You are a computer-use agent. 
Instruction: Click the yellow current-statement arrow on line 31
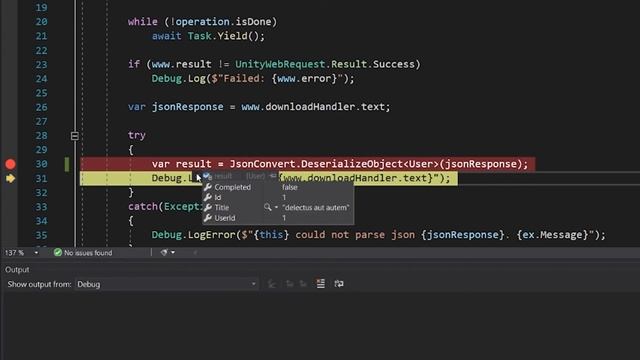point(11,178)
